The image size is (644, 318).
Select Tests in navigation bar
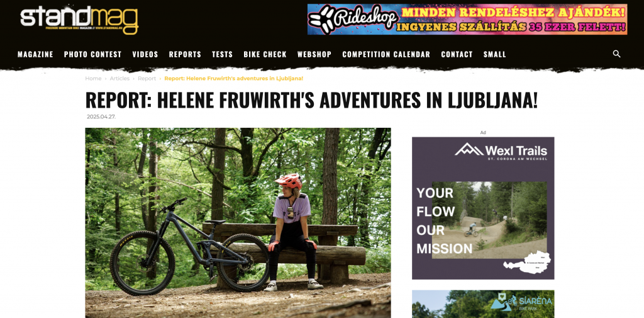(x=222, y=54)
